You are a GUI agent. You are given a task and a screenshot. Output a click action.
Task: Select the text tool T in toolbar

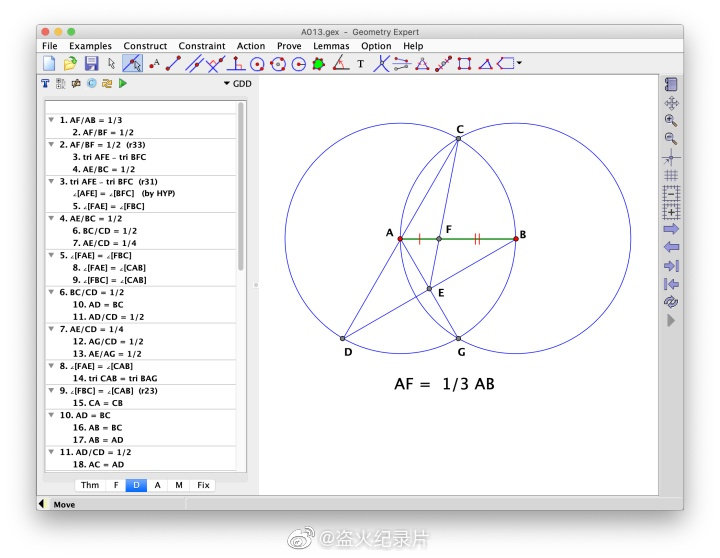[x=360, y=64]
